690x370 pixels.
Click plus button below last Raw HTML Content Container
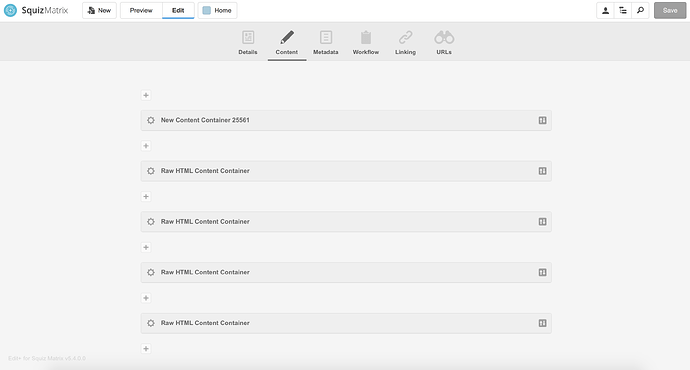(x=146, y=348)
